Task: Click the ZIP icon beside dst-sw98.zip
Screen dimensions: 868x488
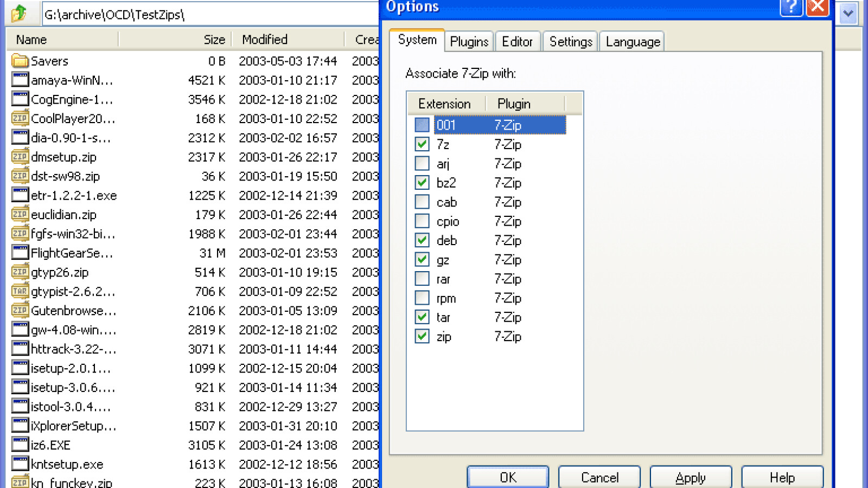Action: coord(20,176)
